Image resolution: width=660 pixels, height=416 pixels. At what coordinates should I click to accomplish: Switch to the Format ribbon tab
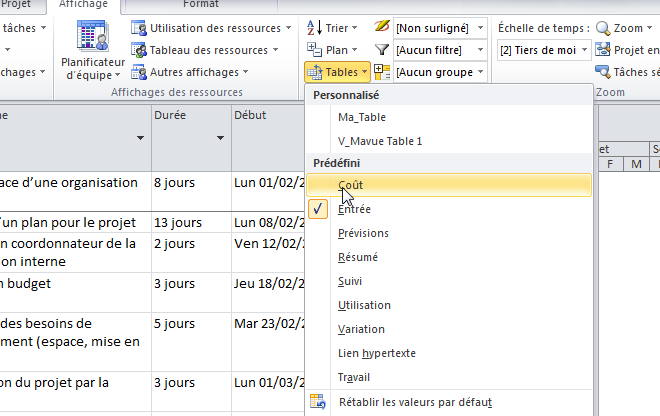click(x=200, y=5)
